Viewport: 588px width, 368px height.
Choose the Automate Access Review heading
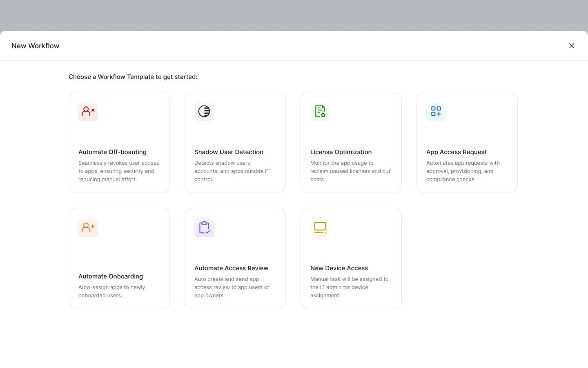point(232,268)
